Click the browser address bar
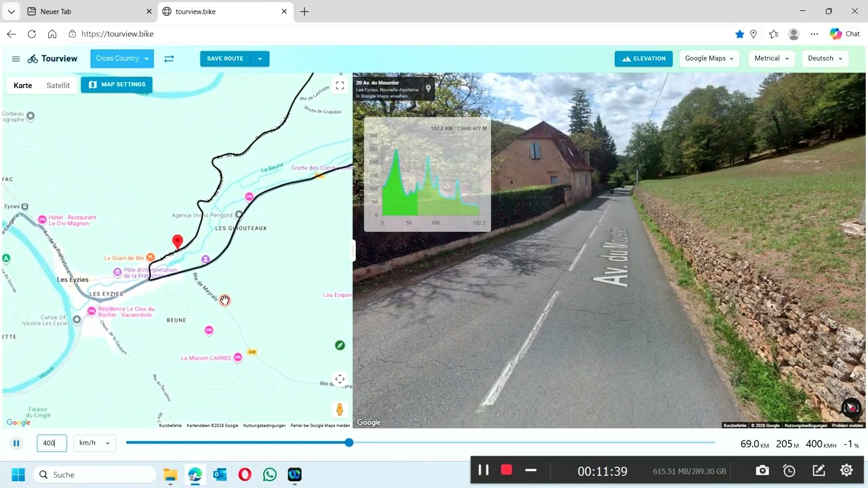The height and width of the screenshot is (488, 868). (400, 34)
